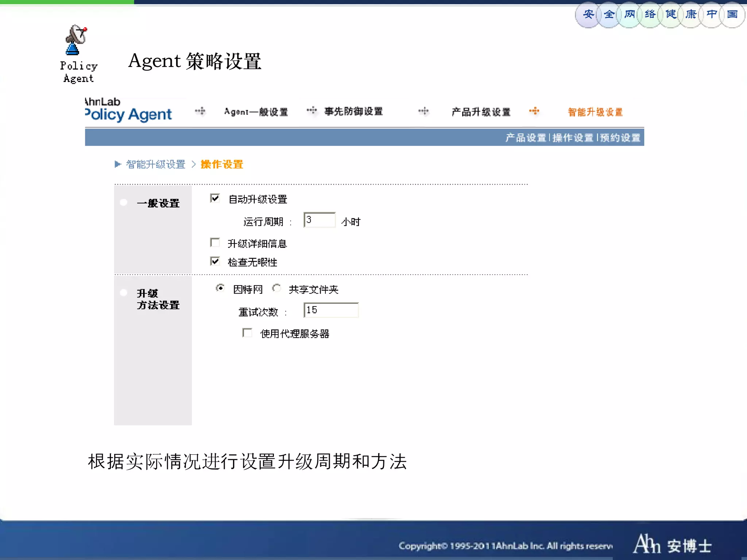Switch to 操作设置 sub-menu
This screenshot has height=560, width=747.
coord(573,138)
